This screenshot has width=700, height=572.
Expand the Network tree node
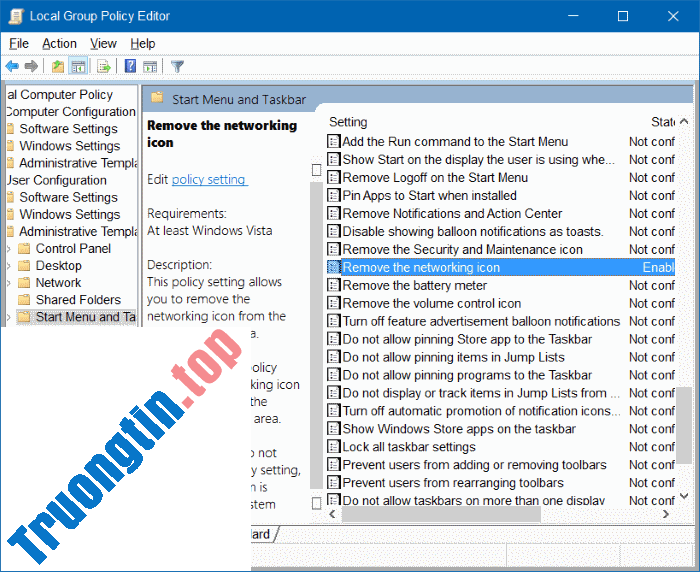pyautogui.click(x=8, y=283)
